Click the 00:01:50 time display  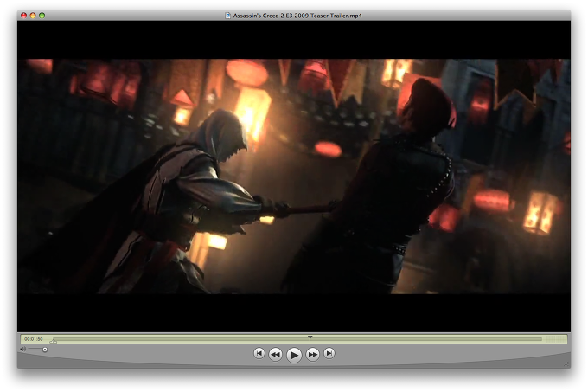[x=34, y=339]
